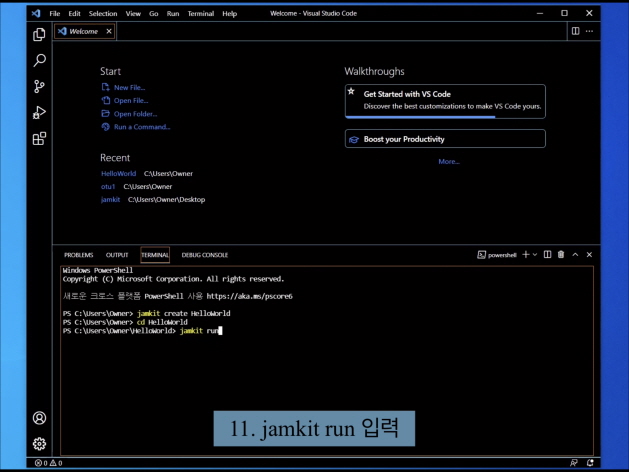Open recent jamkit folder

point(110,199)
